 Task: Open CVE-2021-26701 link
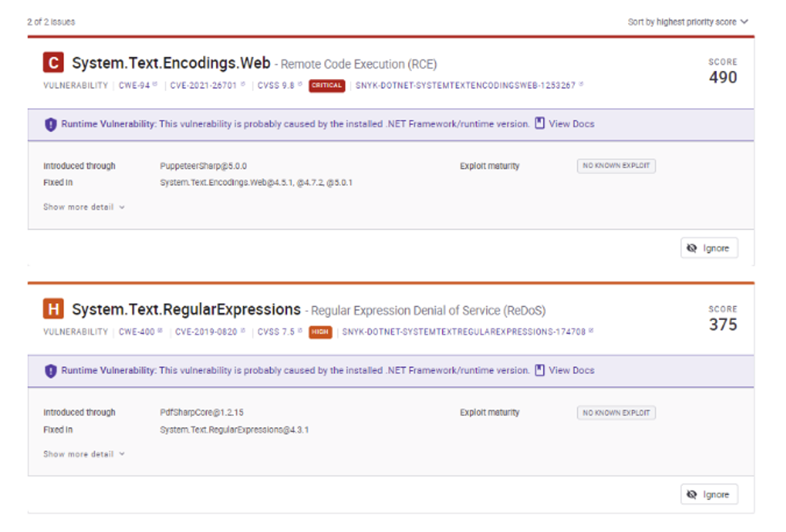pyautogui.click(x=206, y=85)
